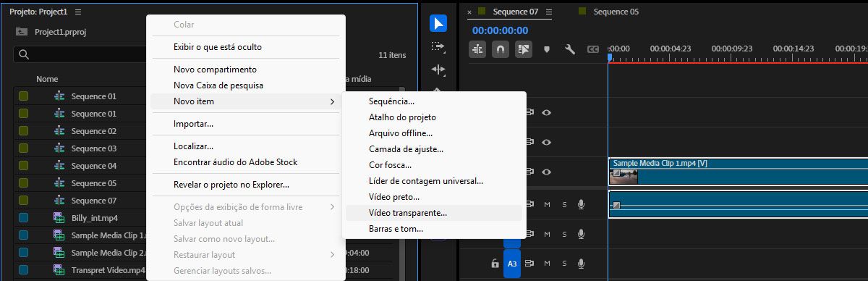The image size is (868, 281).
Task: Select the Ripple Edit tool
Action: (438, 70)
